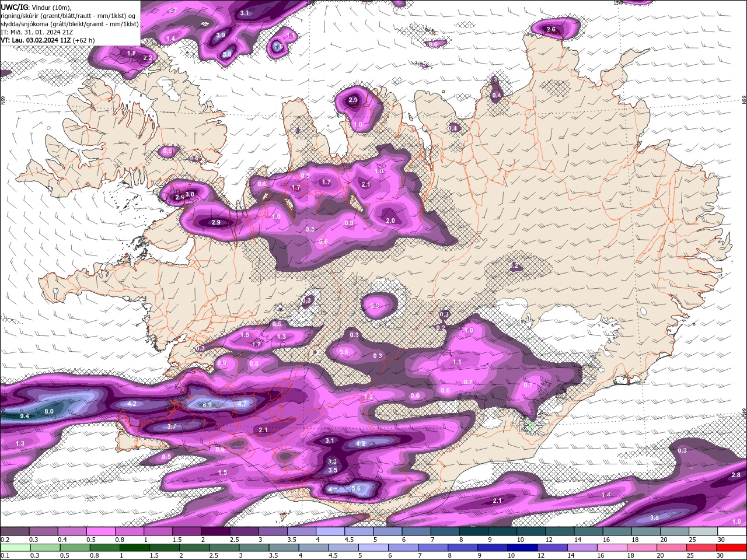The width and height of the screenshot is (747, 560).
Task: Click the 2.2 precipitation value on the map
Action: (x=148, y=58)
